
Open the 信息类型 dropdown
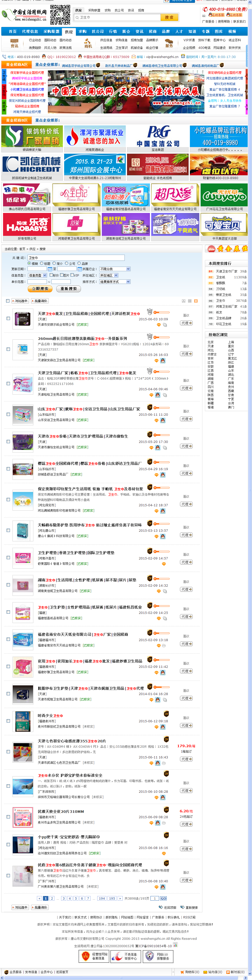tap(38, 276)
